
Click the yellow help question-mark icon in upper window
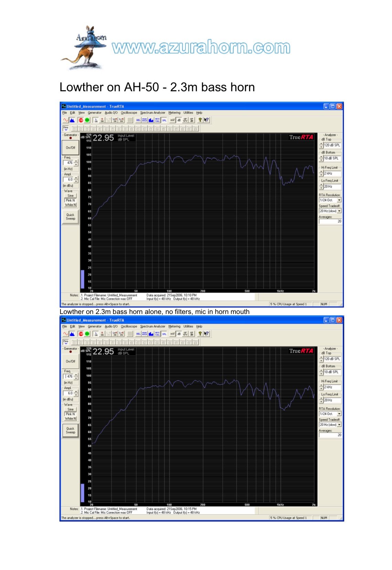click(200, 120)
